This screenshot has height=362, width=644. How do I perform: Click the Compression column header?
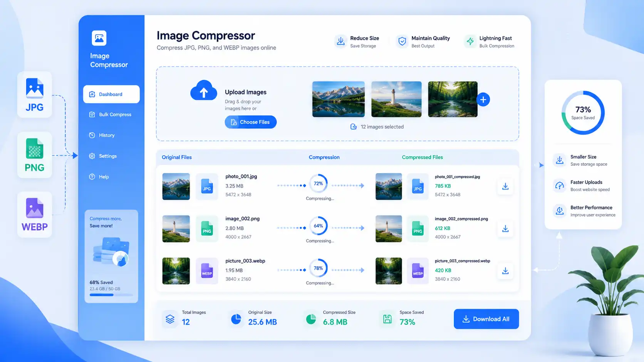(324, 157)
